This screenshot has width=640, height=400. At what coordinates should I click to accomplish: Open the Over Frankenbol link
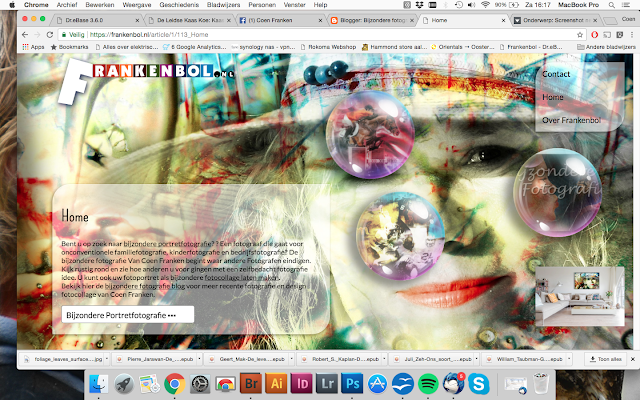click(x=571, y=120)
